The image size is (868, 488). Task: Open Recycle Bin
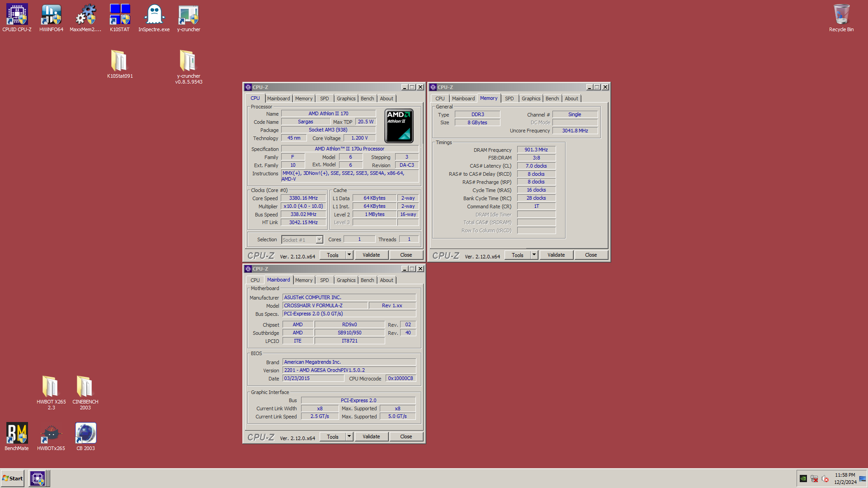[841, 18]
